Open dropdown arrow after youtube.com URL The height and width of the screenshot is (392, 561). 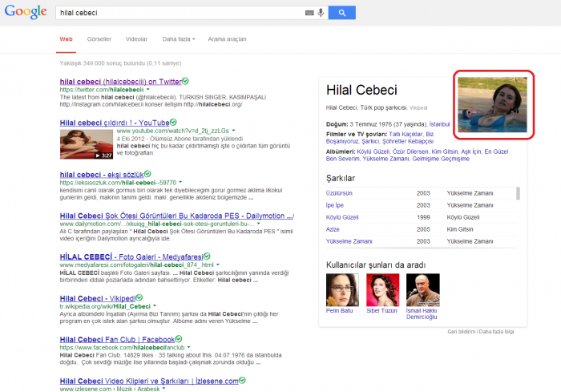click(x=235, y=130)
